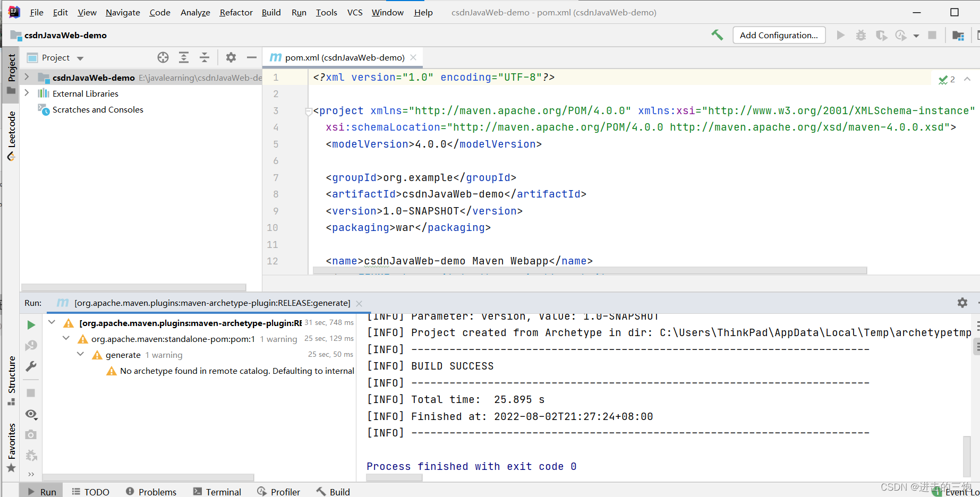This screenshot has width=980, height=497.
Task: Click the Stop square icon in top toolbar
Action: [x=932, y=35]
